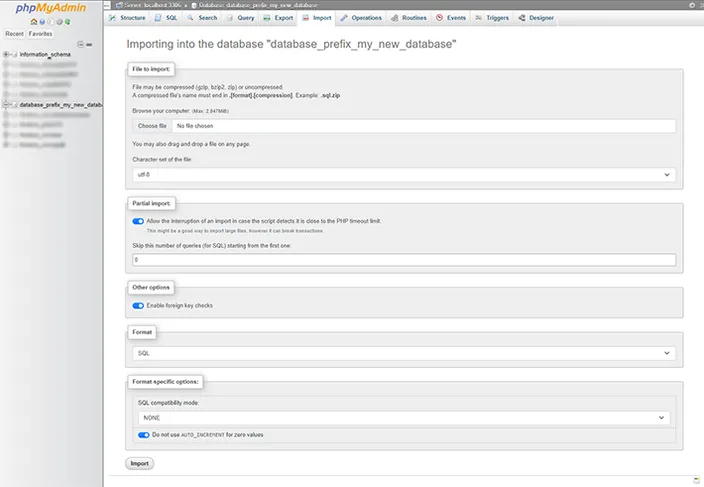This screenshot has height=487, width=704.
Task: Open the Triggers tab
Action: [x=493, y=18]
